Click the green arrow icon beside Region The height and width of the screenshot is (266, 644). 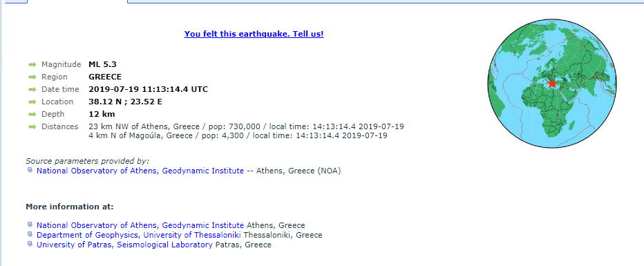click(32, 77)
